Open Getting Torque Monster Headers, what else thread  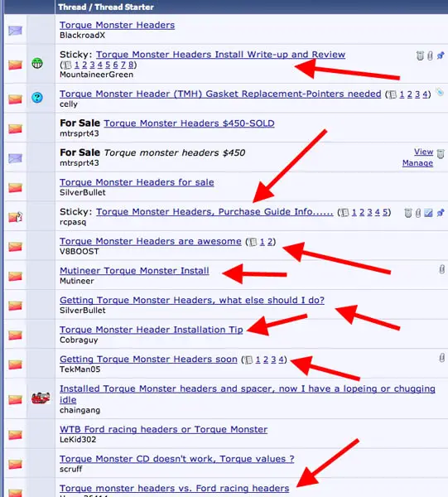[x=192, y=300]
